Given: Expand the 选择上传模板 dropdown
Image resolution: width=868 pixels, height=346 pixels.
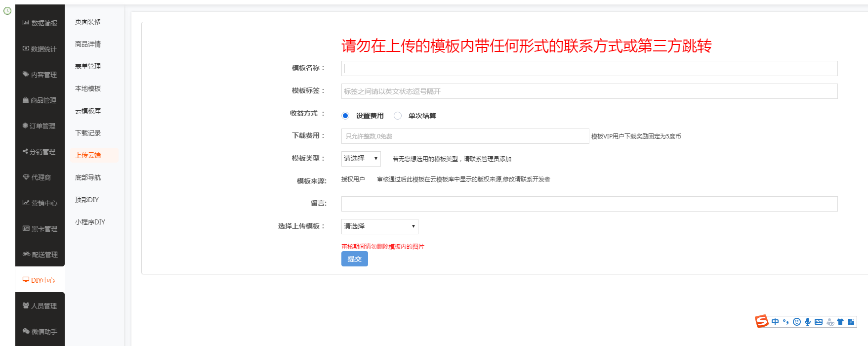Looking at the screenshot, I should (379, 226).
